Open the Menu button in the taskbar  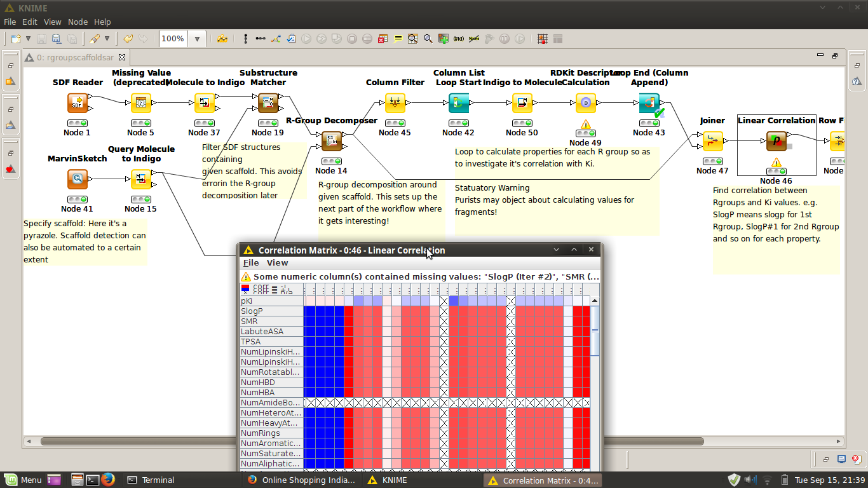[x=24, y=480]
